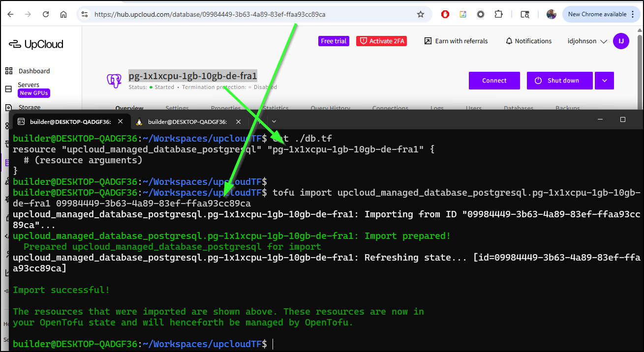Click the Notifications bell icon
This screenshot has height=352, width=644.
click(509, 41)
